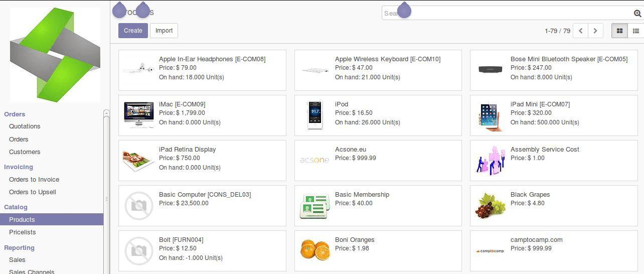Open Apple Wireless Keyboard [E-COM10] product

[388, 59]
